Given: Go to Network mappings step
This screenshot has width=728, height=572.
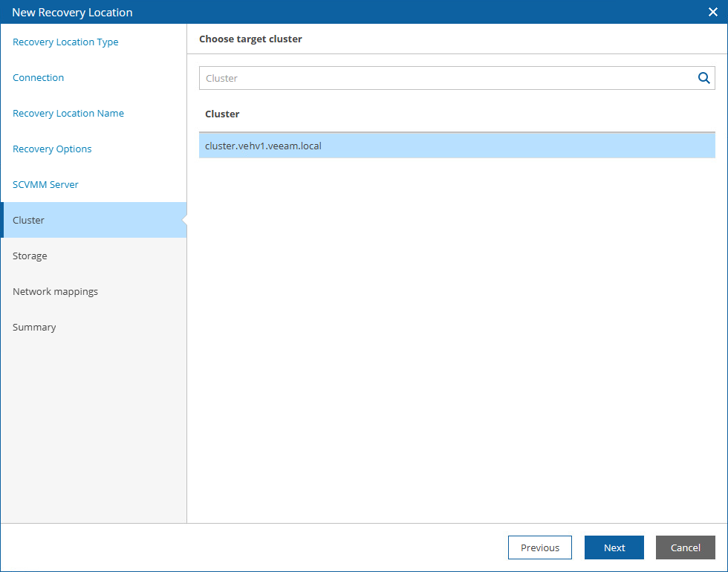Looking at the screenshot, I should (55, 292).
